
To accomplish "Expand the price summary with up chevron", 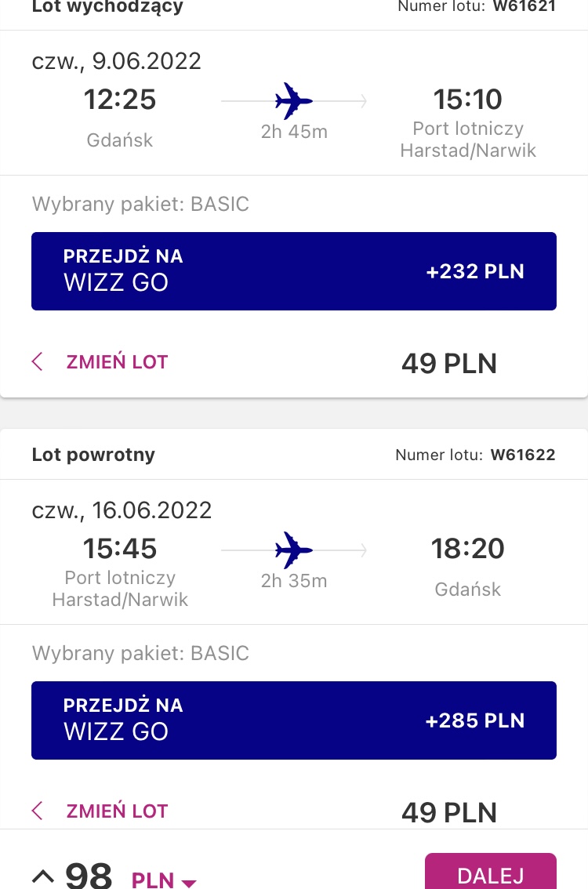I will (43, 876).
